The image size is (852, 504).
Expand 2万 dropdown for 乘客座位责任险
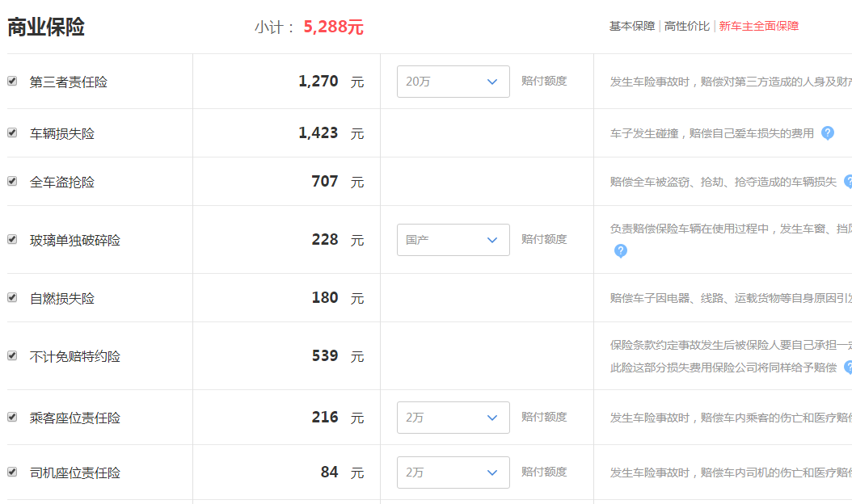point(453,418)
